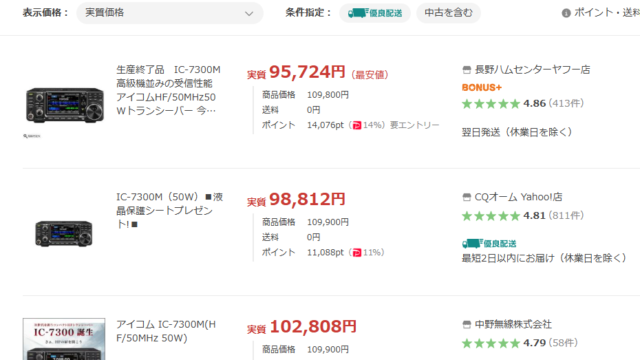Viewport: 640px width, 360px height.
Task: Click the store icon next to 長野ハムセンターヤフー店
Action: 467,70
